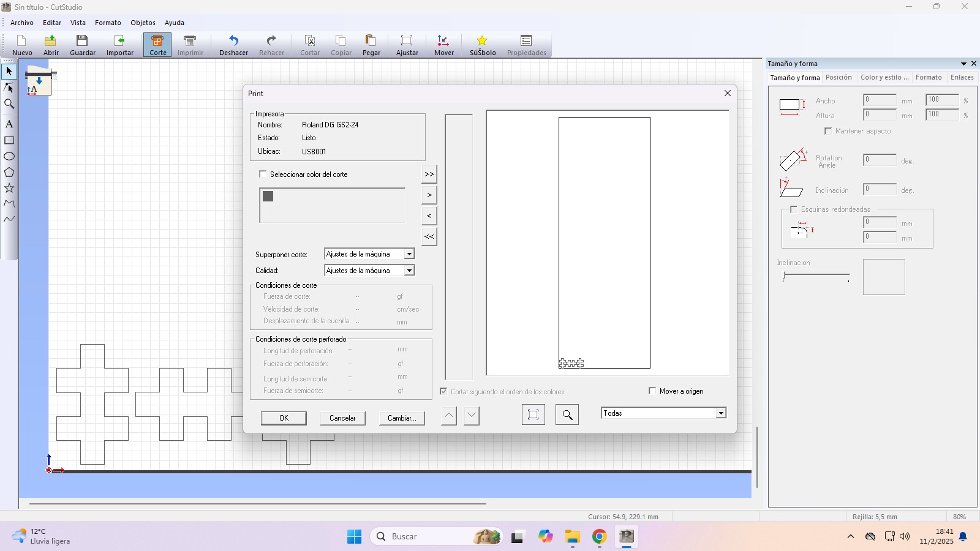Show hidden system tray icons chevron
Viewport: 980px width, 551px height.
pos(850,536)
